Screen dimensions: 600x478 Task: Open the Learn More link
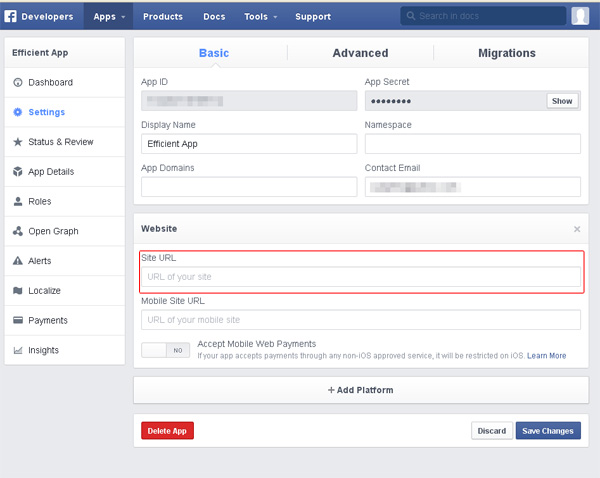(x=546, y=356)
